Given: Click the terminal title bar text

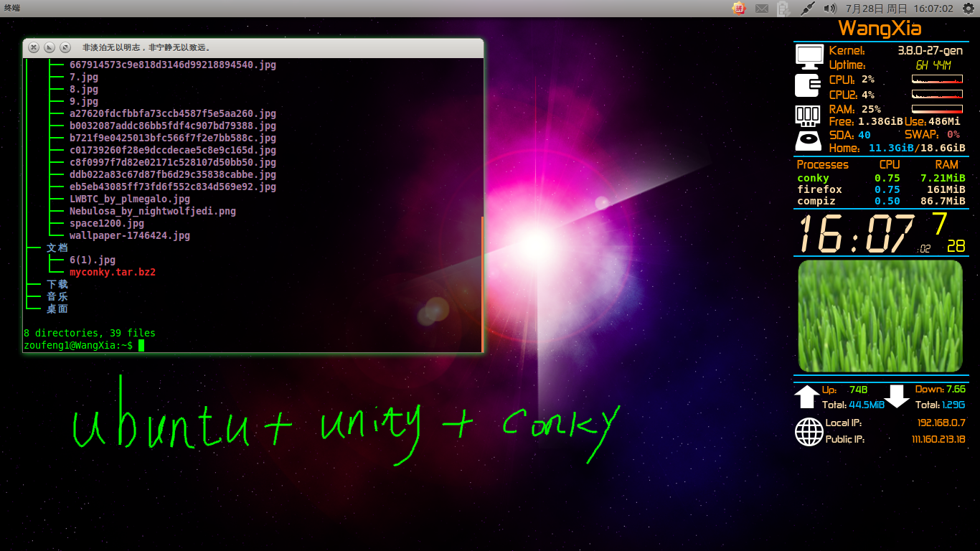Looking at the screenshot, I should click(x=146, y=47).
